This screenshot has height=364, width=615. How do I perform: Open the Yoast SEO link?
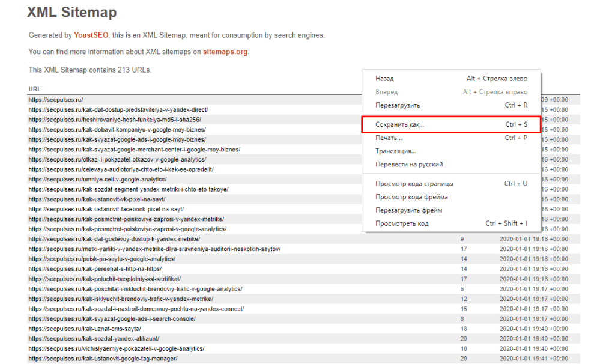(91, 35)
